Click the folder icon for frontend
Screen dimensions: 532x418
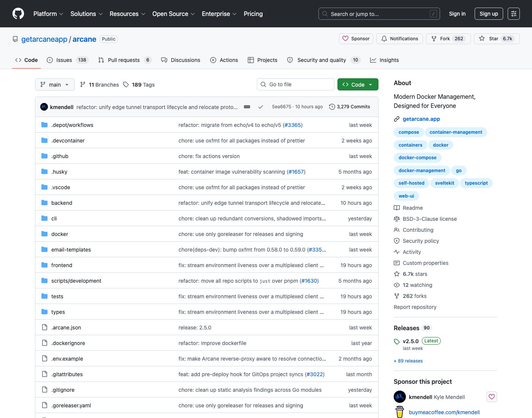(x=44, y=265)
